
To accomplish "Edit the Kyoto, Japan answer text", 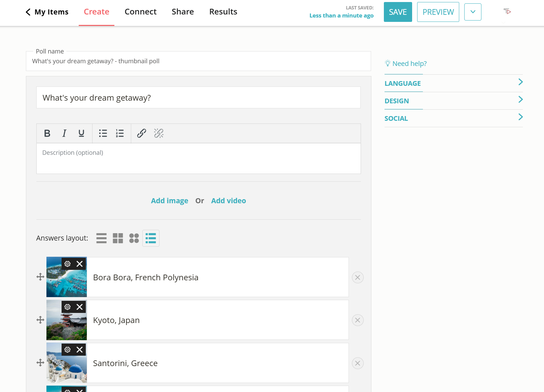I will click(218, 320).
